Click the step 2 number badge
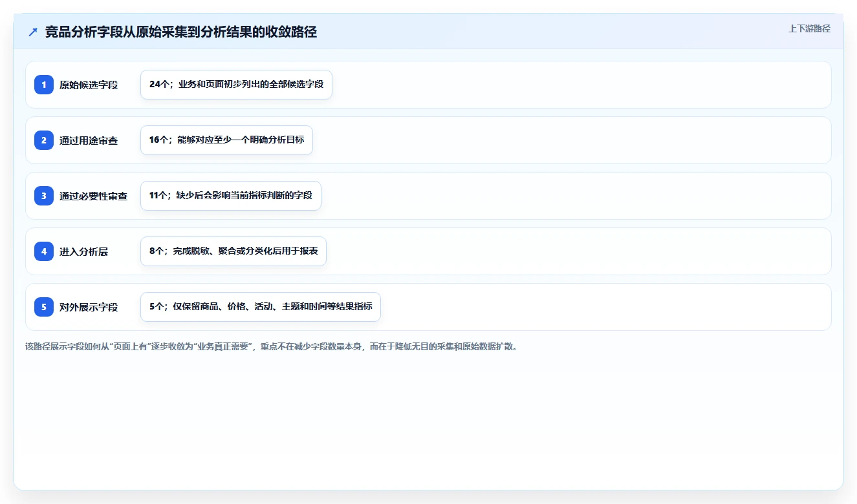Screen dimensions: 857x504 click(44, 140)
